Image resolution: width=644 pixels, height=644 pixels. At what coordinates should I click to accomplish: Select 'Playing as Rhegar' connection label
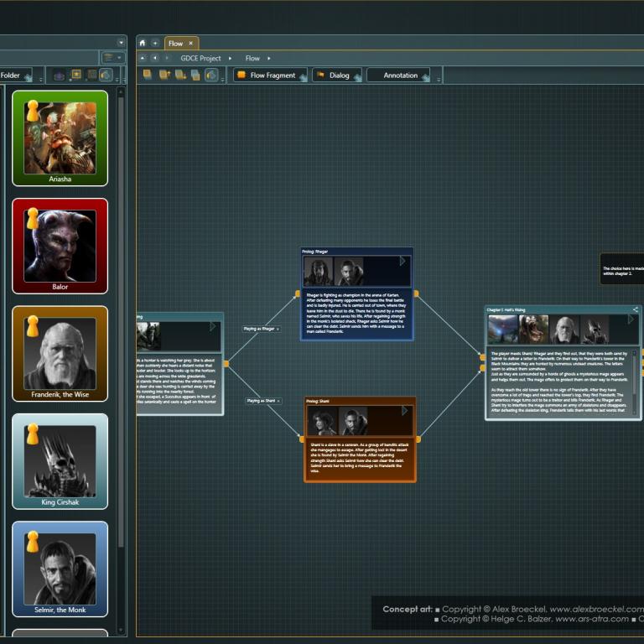[262, 329]
